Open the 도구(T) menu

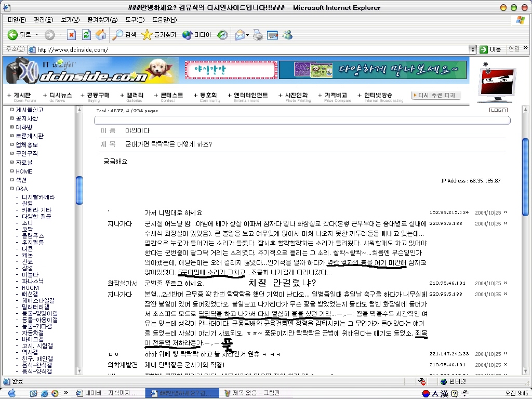coord(135,20)
